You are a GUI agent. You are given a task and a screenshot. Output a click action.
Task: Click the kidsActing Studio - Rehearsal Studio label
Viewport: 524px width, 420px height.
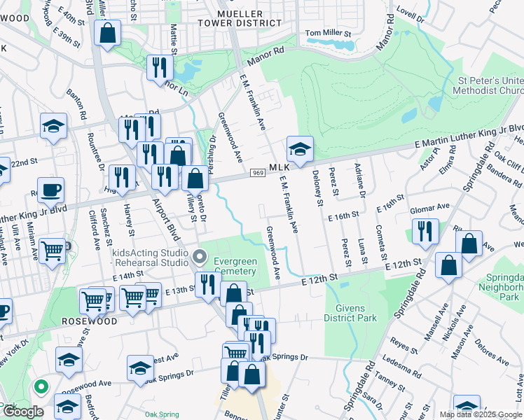[150, 258]
